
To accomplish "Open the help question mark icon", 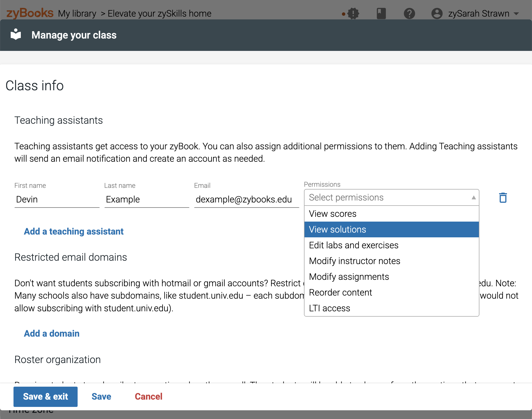I will [409, 13].
